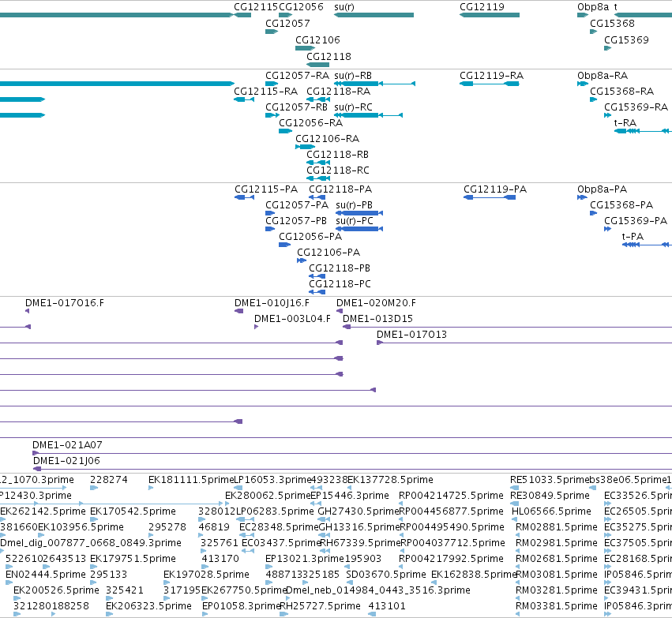Select EST SD03670.5prime
The height and width of the screenshot is (618, 672).
point(386,575)
